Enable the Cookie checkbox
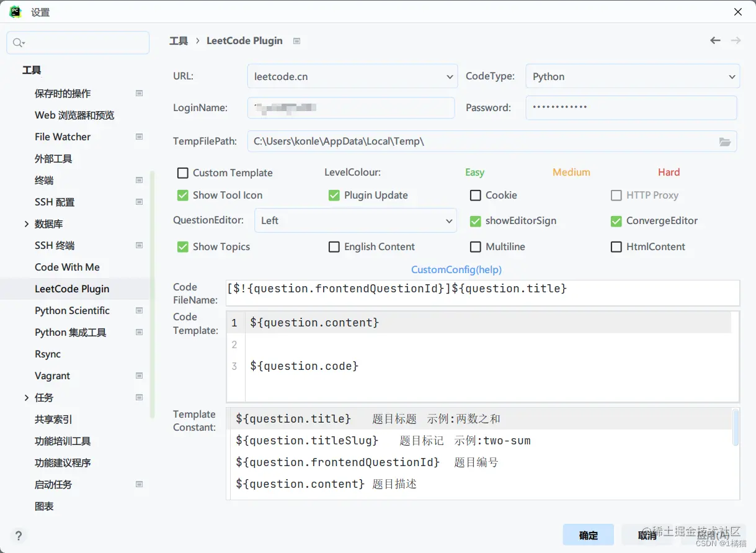 coord(476,195)
